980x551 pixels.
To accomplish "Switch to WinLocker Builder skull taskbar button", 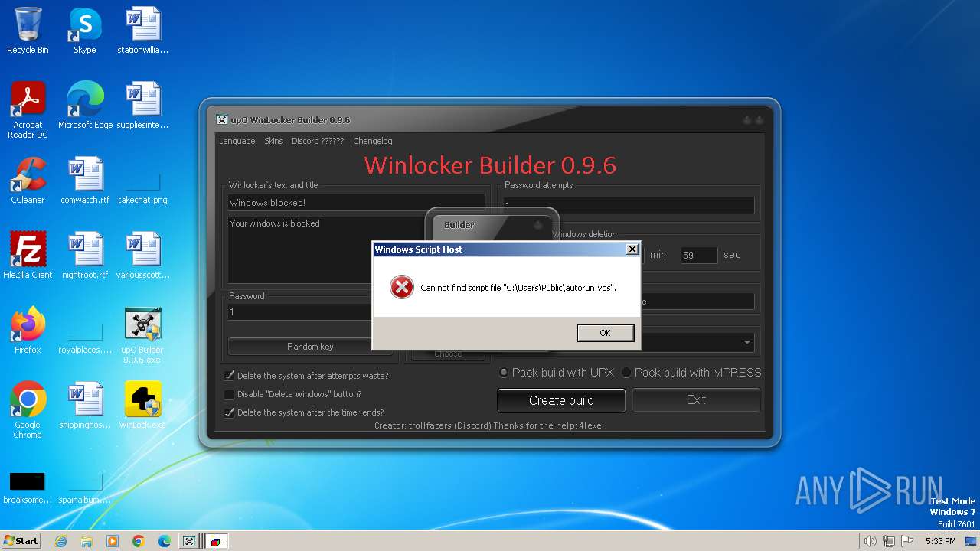I will click(189, 541).
